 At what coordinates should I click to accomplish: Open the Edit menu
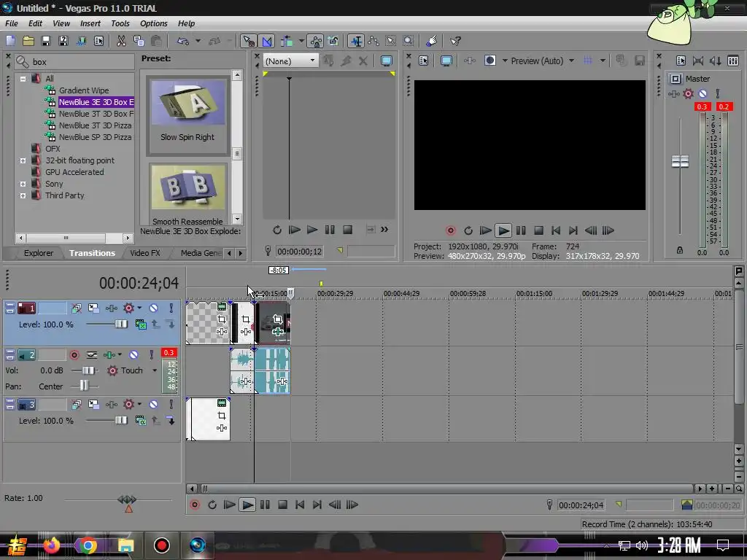coord(35,23)
